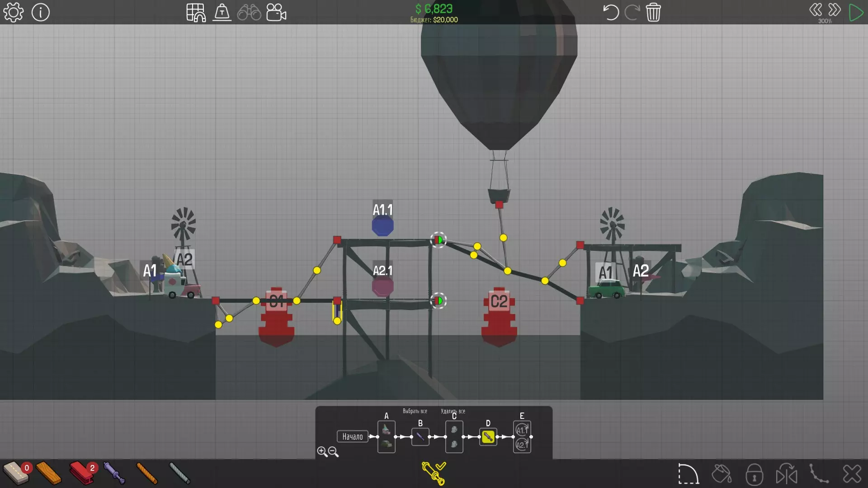Select the hydraulics piston material

coord(114,473)
